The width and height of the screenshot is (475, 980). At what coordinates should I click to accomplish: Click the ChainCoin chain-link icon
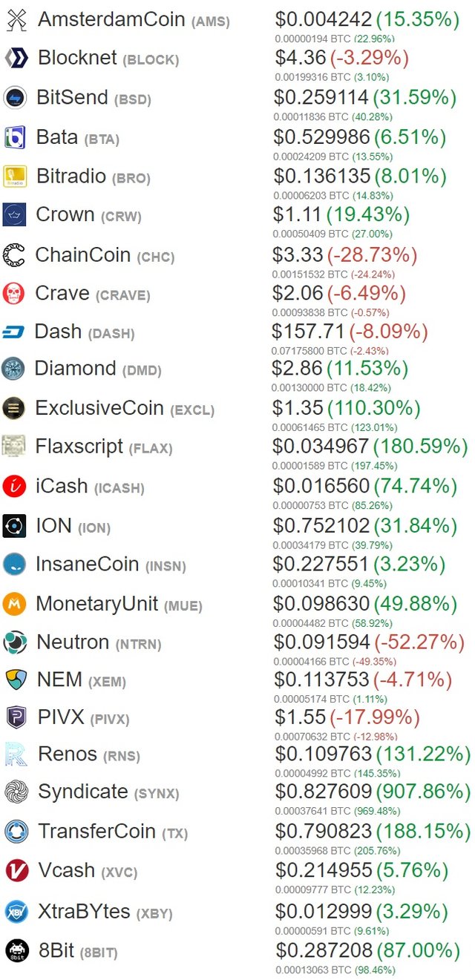(x=14, y=254)
